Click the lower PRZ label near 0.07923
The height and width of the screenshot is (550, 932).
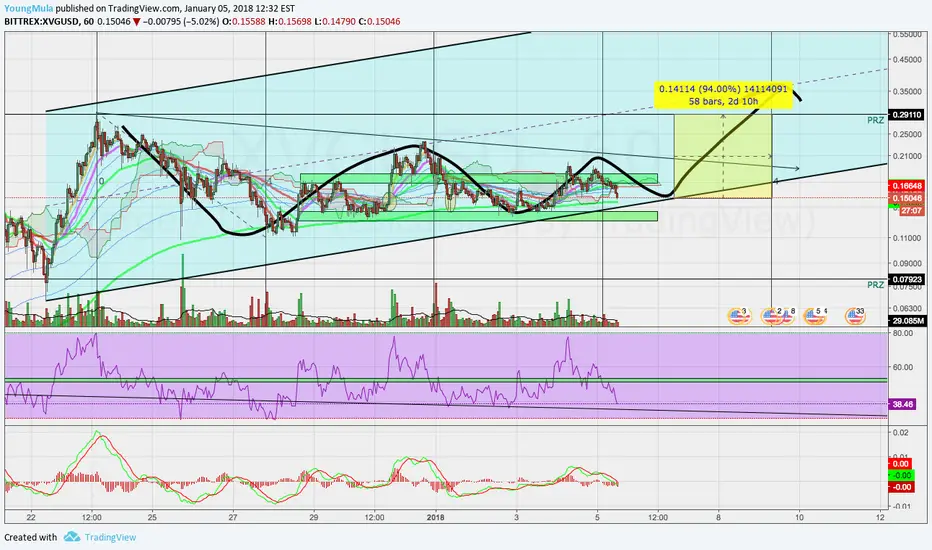point(875,285)
